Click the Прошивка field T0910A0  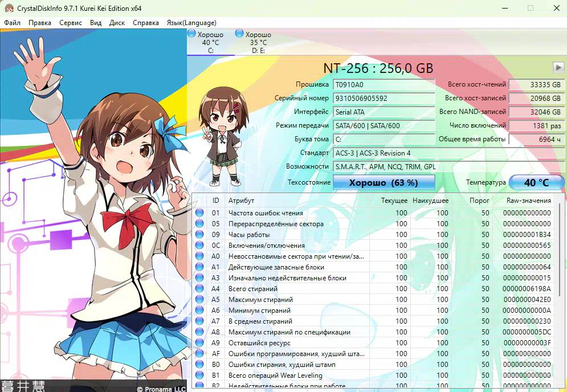[384, 85]
